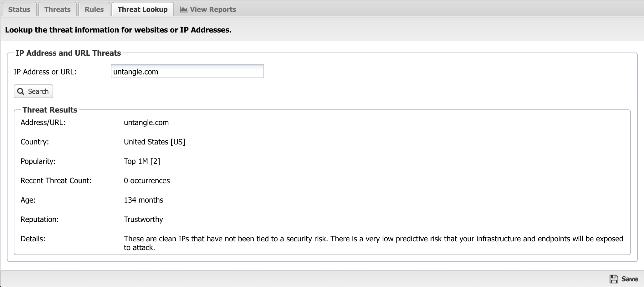This screenshot has width=644, height=287.
Task: Click the untangle.com Address/URL result value
Action: point(146,123)
